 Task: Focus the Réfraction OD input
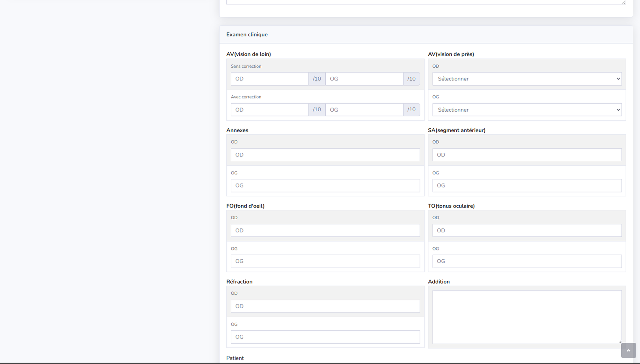pyautogui.click(x=325, y=306)
